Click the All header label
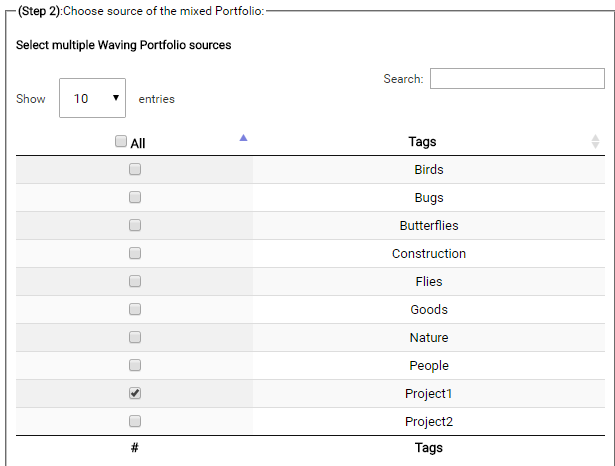This screenshot has width=615, height=466. [138, 143]
